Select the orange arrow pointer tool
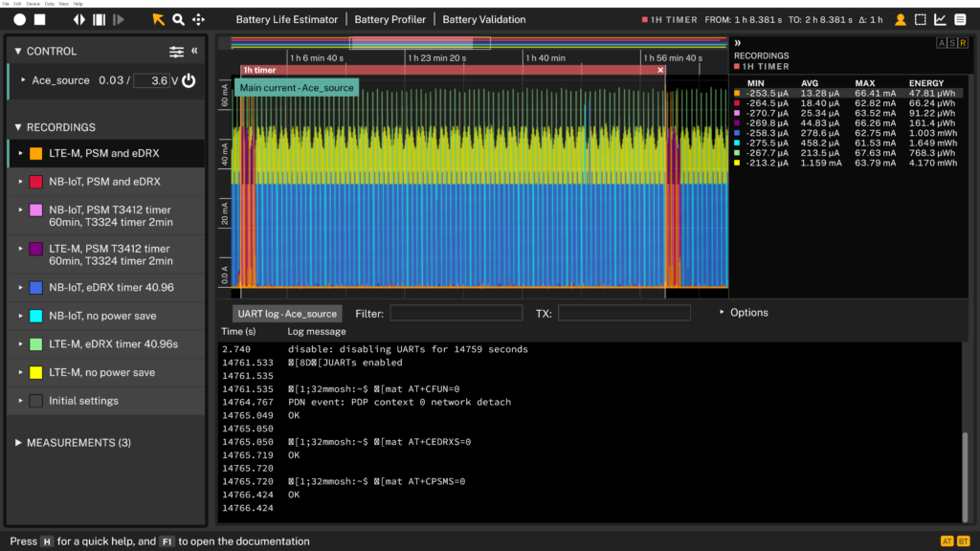Screen dimensions: 980x551 coord(158,19)
